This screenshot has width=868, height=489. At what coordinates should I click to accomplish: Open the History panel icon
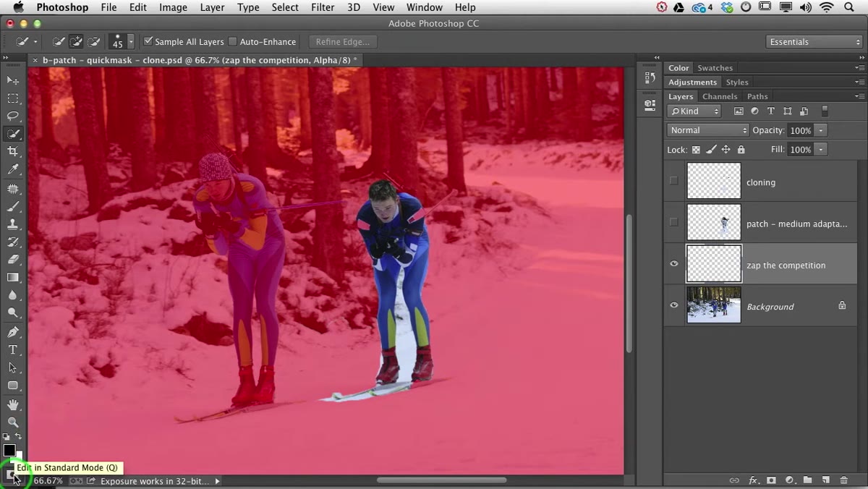coord(650,77)
